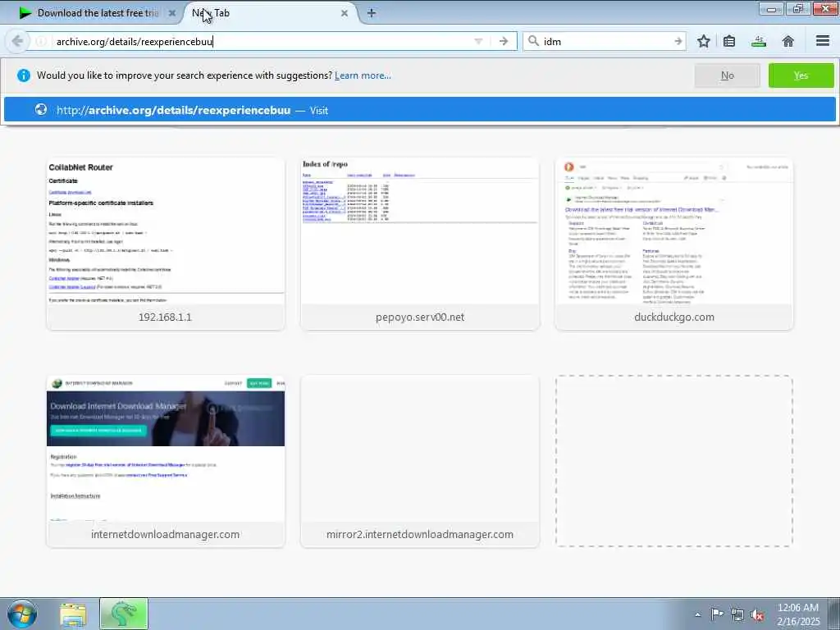Visit the archive.org/details/reexperiencebuu suggestion
This screenshot has height=630, width=840.
(x=419, y=110)
